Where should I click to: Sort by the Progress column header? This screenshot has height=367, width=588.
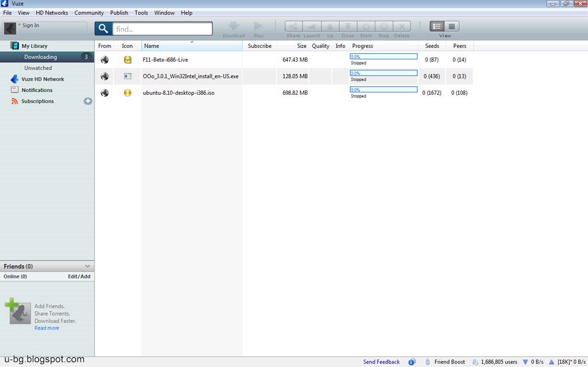pos(384,46)
